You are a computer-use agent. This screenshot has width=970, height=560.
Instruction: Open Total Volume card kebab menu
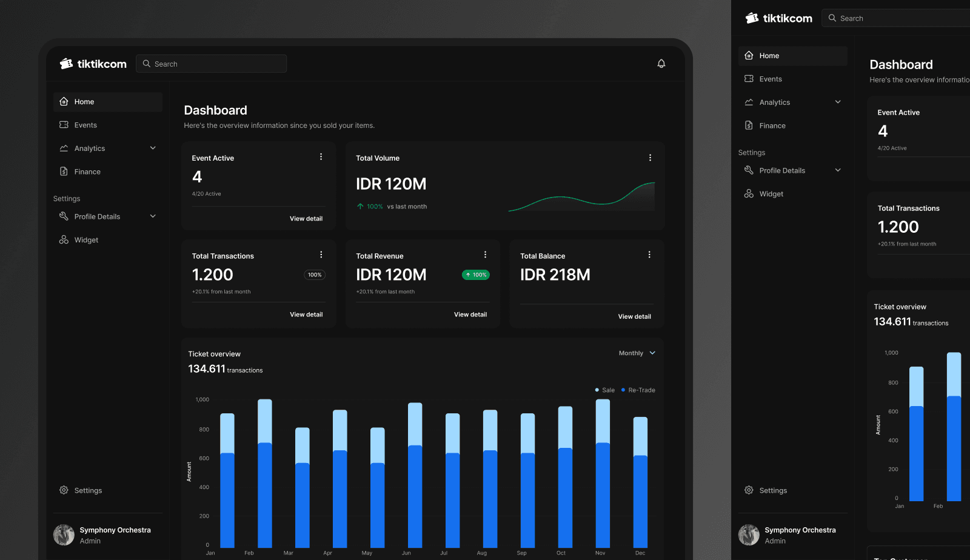[x=650, y=158]
